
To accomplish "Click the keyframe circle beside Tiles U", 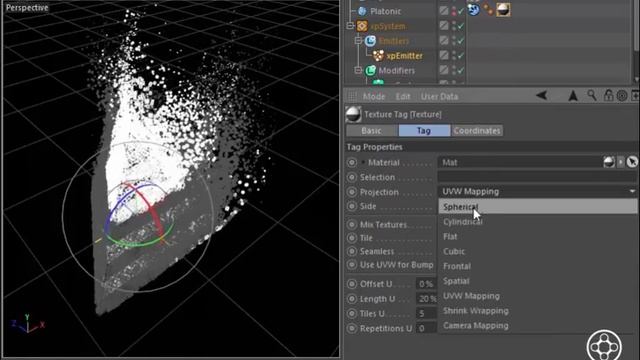I will coord(352,314).
